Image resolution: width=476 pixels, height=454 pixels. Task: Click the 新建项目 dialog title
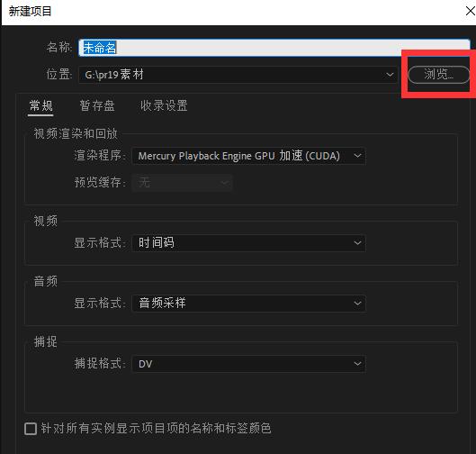[30, 12]
